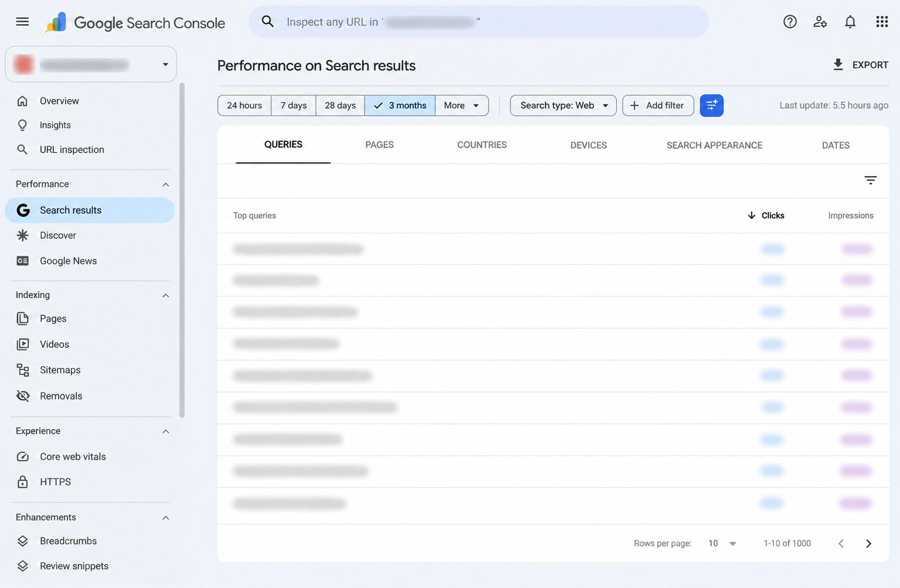Click the Export download icon

838,64
